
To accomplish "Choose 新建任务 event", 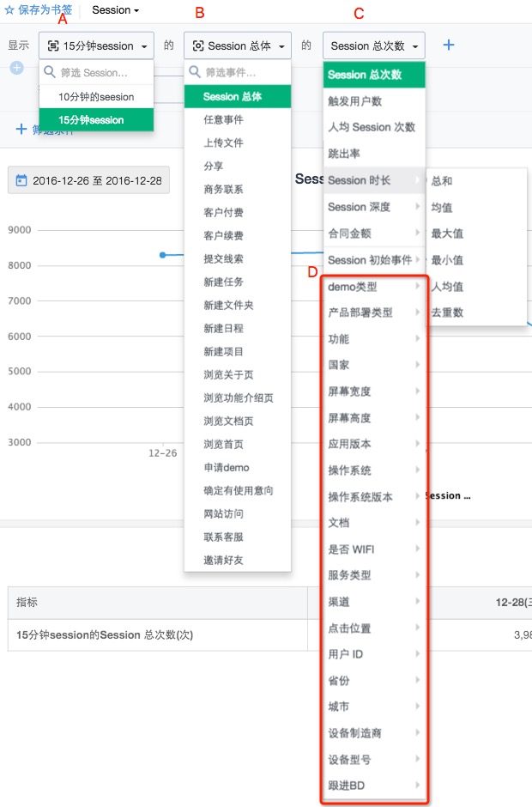I will coord(238,282).
